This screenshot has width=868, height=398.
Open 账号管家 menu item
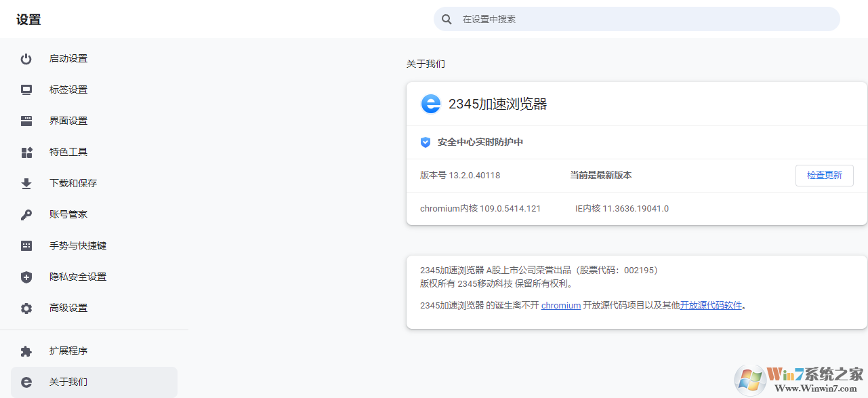pos(94,215)
